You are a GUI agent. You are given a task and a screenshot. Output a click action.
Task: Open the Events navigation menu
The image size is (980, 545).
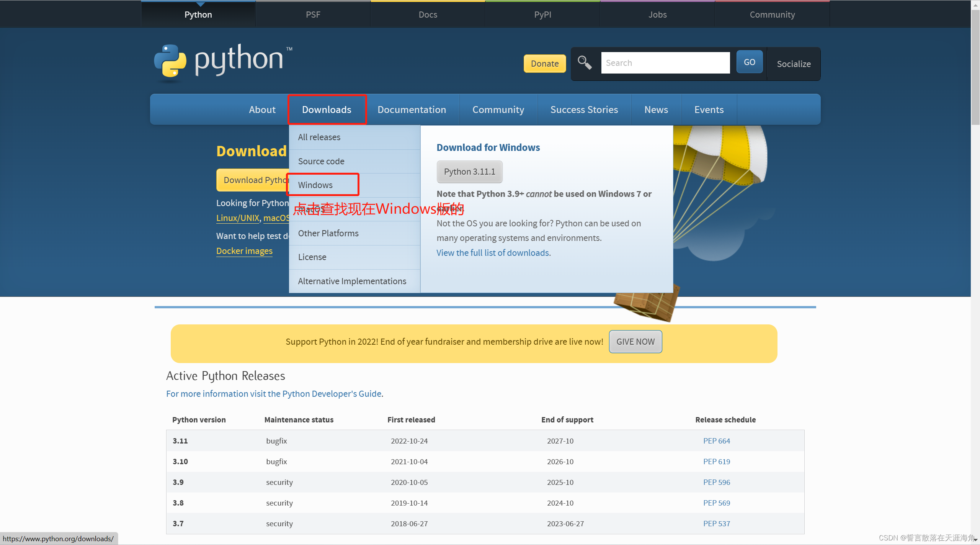pyautogui.click(x=709, y=110)
